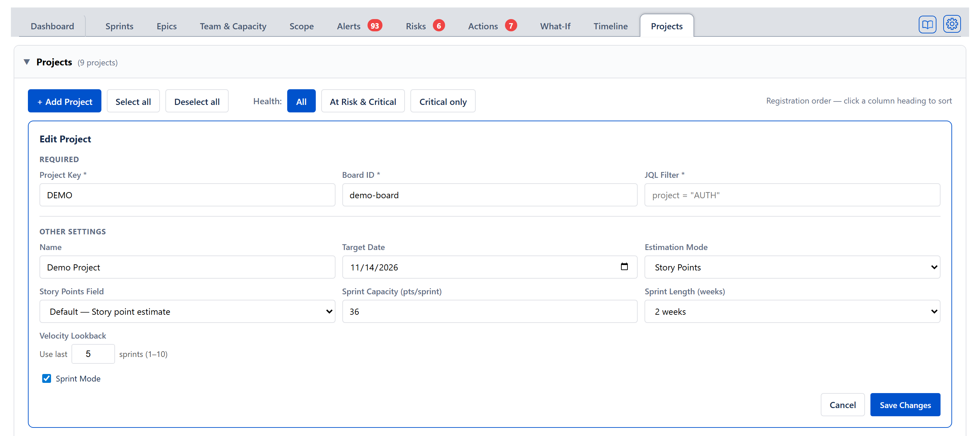Go to the Team & Capacity tab
980x436 pixels.
pos(233,26)
